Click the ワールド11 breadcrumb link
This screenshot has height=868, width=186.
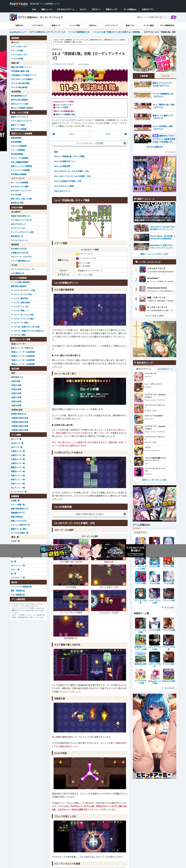(116, 32)
